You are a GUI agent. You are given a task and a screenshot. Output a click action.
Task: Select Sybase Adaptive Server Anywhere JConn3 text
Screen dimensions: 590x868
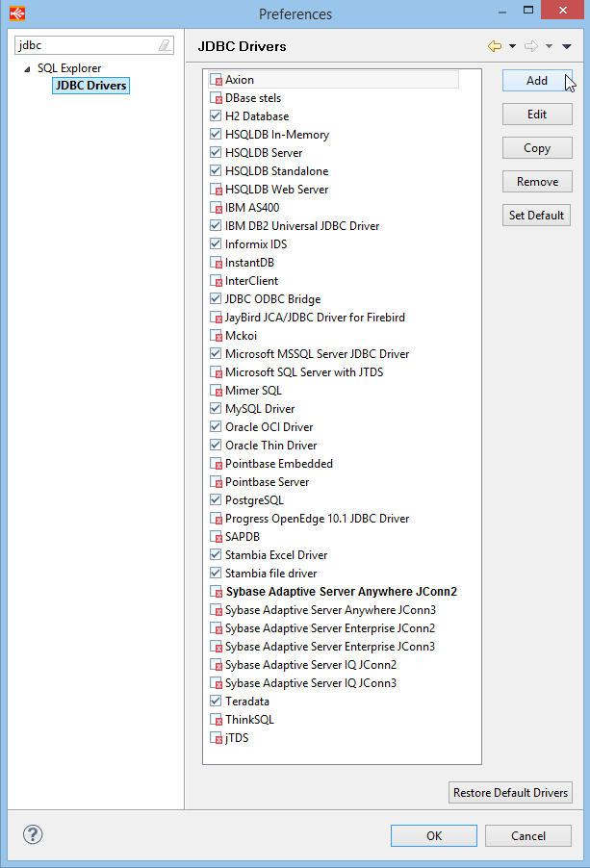point(330,610)
